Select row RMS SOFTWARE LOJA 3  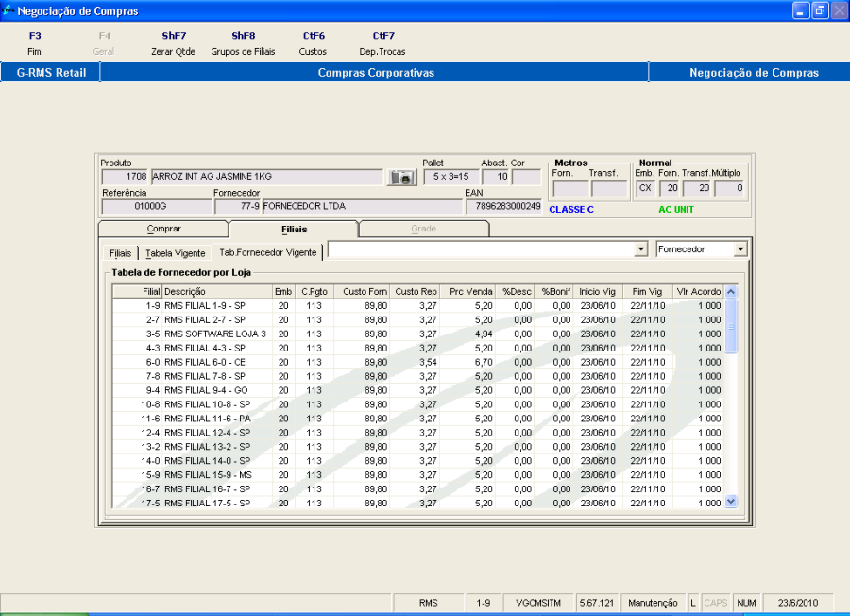214,334
